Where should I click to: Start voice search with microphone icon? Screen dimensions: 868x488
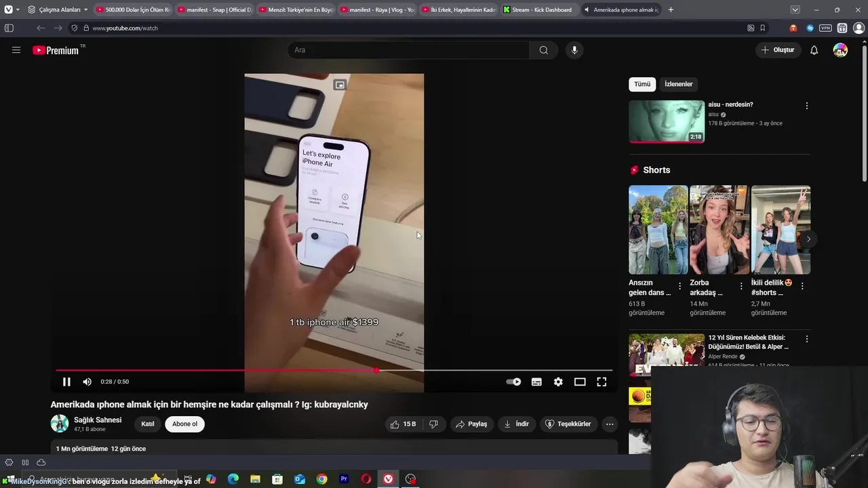pyautogui.click(x=574, y=50)
